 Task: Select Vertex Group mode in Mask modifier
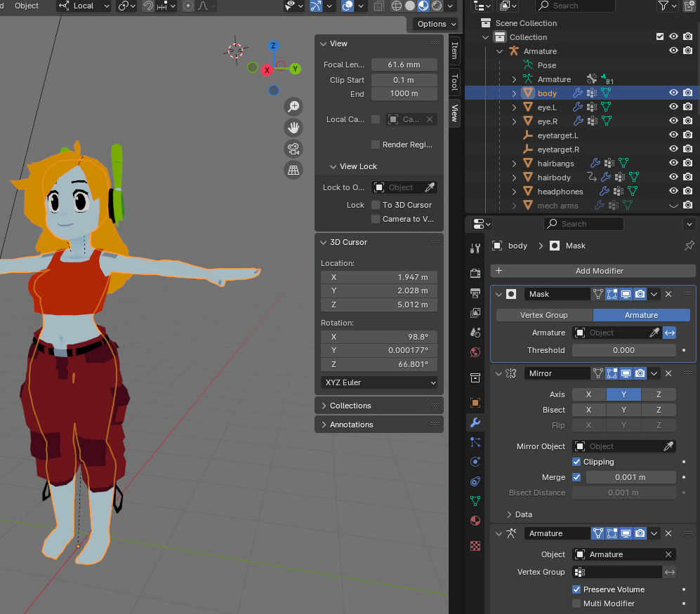[544, 315]
